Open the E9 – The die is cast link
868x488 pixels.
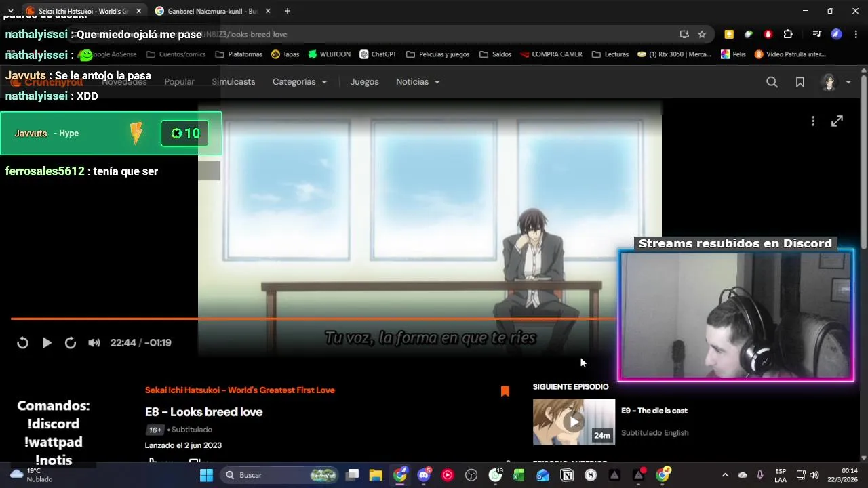click(654, 411)
